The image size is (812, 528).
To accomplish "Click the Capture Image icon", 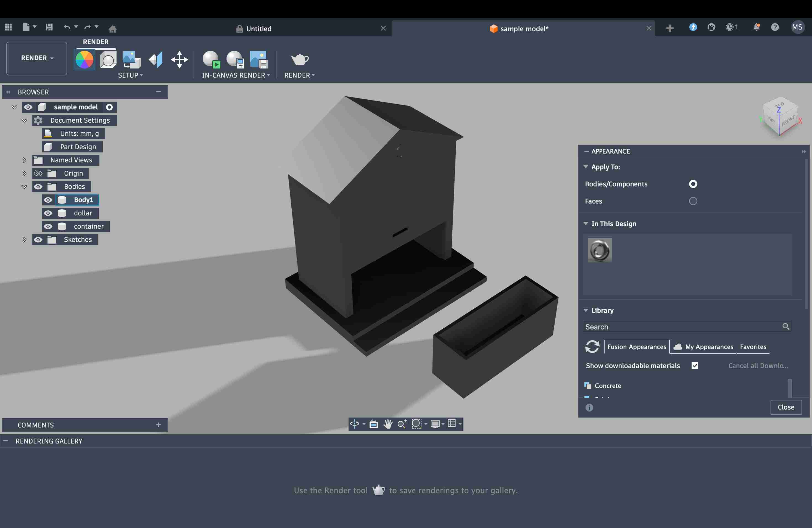I will tap(259, 60).
